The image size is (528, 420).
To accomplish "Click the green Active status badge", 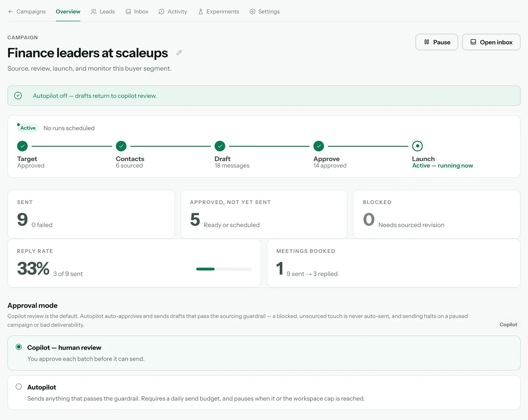I will pos(28,128).
